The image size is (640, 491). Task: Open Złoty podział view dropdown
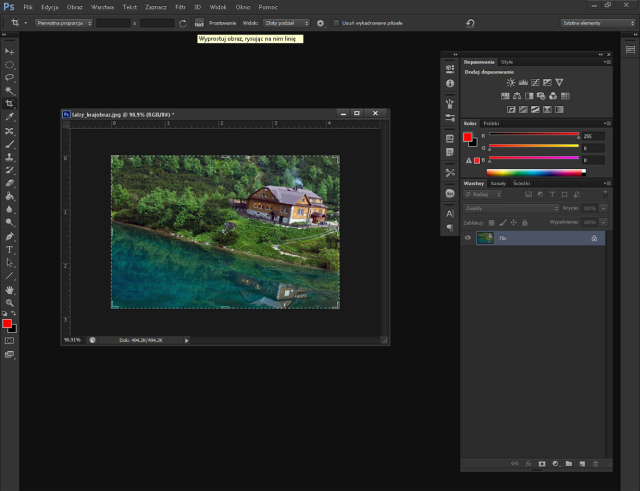point(286,23)
